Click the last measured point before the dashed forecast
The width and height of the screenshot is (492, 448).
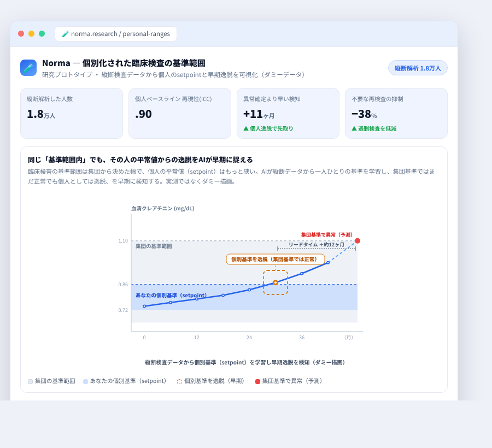pyautogui.click(x=328, y=263)
